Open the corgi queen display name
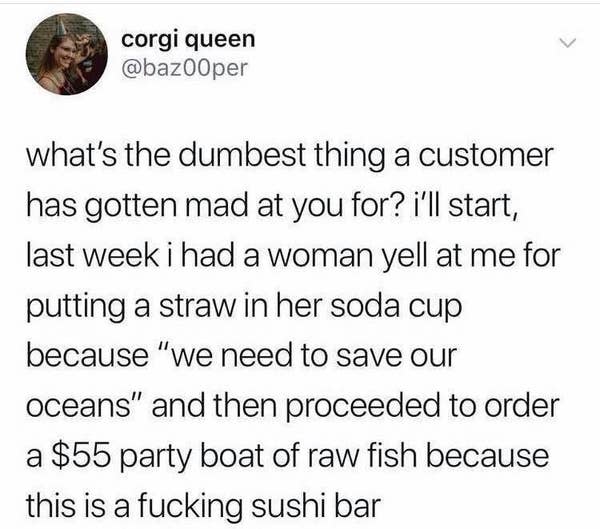Screen dimensions: 600x529 188,40
